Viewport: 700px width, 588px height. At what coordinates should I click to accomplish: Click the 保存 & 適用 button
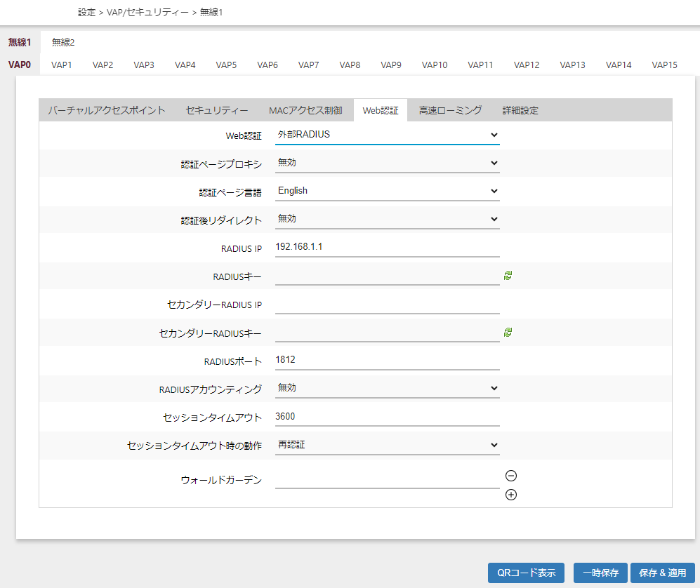(662, 573)
